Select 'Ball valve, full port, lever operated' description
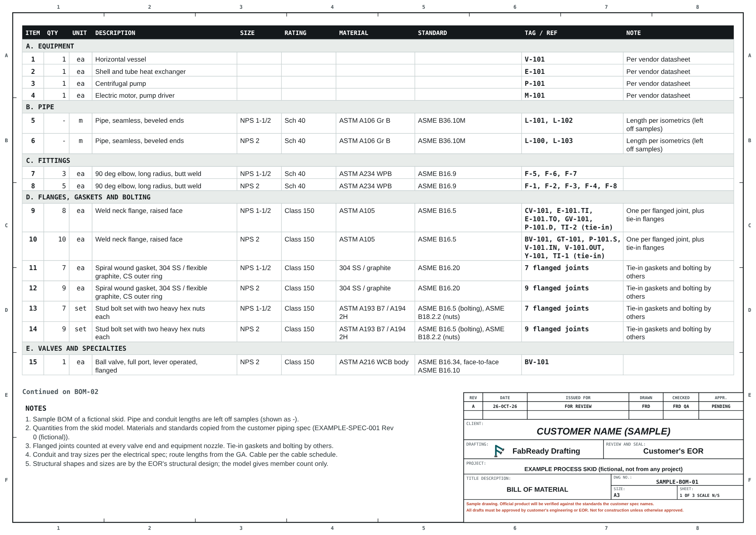This screenshot has height=535, width=756. coord(147,366)
